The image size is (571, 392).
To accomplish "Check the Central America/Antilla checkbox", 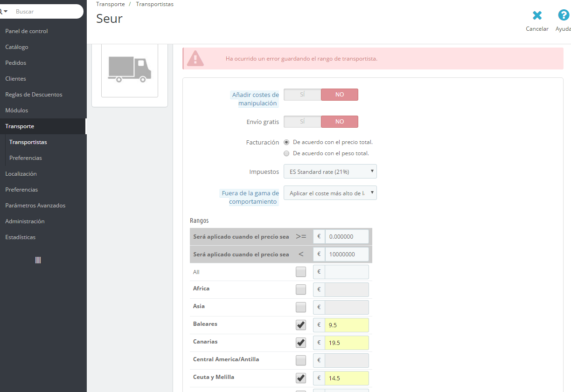I will pos(301,360).
